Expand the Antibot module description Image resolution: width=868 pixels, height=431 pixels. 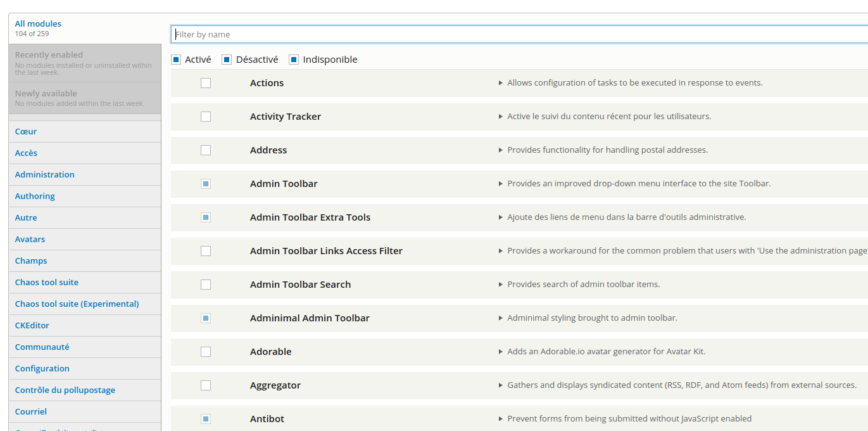point(501,419)
